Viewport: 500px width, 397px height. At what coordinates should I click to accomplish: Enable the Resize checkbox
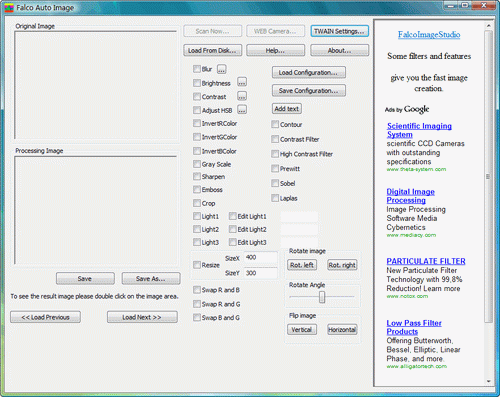tap(197, 265)
